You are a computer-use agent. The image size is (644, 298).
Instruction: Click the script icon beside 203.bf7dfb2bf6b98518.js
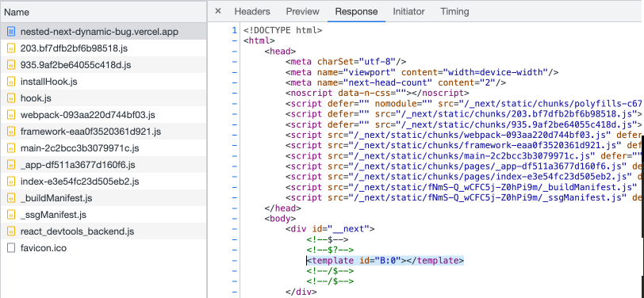click(x=11, y=48)
